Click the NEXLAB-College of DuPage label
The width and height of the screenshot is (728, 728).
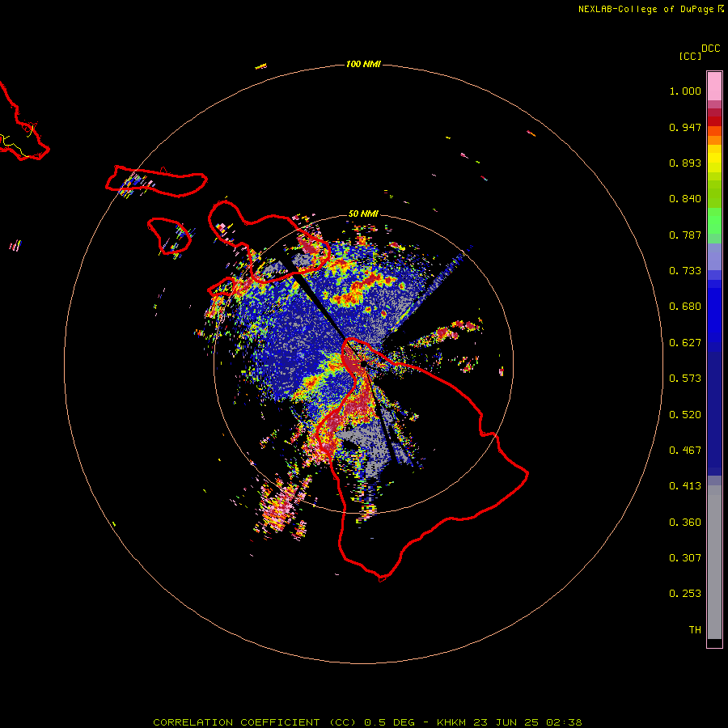(645, 9)
